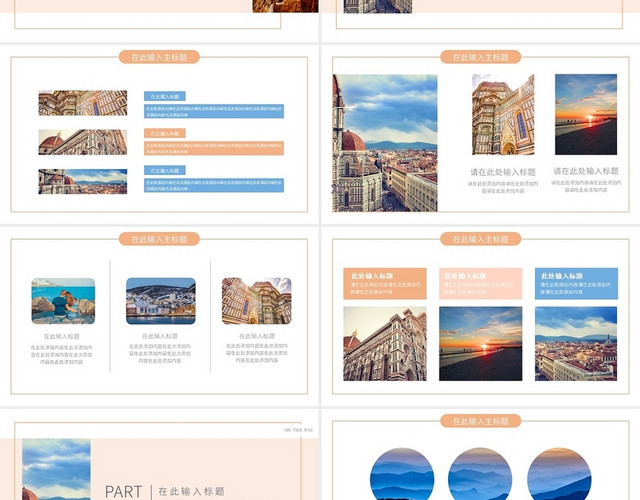The width and height of the screenshot is (640, 500).
Task: Click the wide orange text bar beside dome strip
Action: click(214, 148)
